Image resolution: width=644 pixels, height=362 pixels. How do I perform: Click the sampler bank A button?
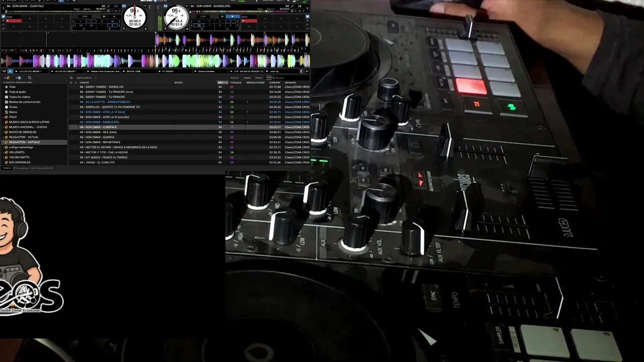click(x=10, y=71)
